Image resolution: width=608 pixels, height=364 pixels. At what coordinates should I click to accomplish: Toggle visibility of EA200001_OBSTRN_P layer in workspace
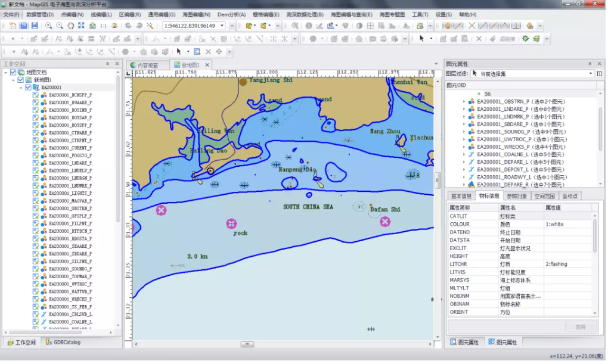(x=36, y=209)
